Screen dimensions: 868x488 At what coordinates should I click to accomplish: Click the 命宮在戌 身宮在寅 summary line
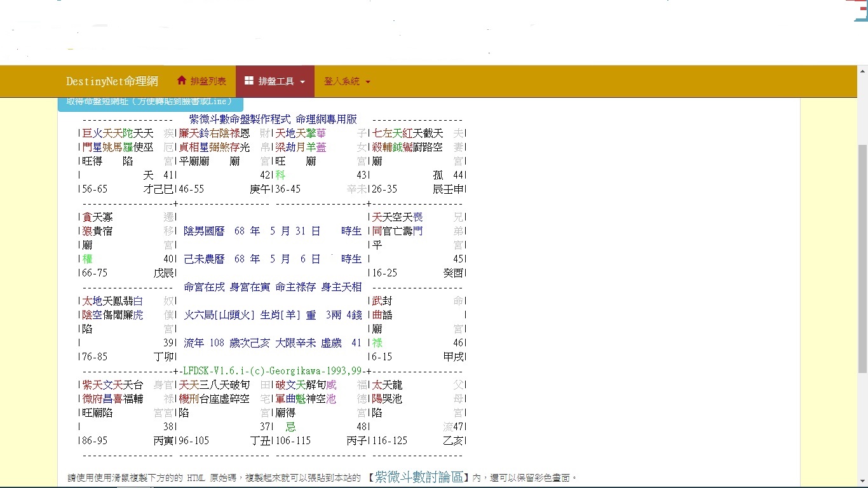[x=273, y=287]
